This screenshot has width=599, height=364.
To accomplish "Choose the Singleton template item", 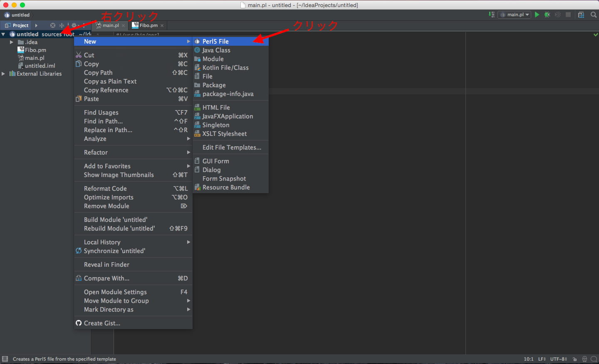I will tap(230, 125).
